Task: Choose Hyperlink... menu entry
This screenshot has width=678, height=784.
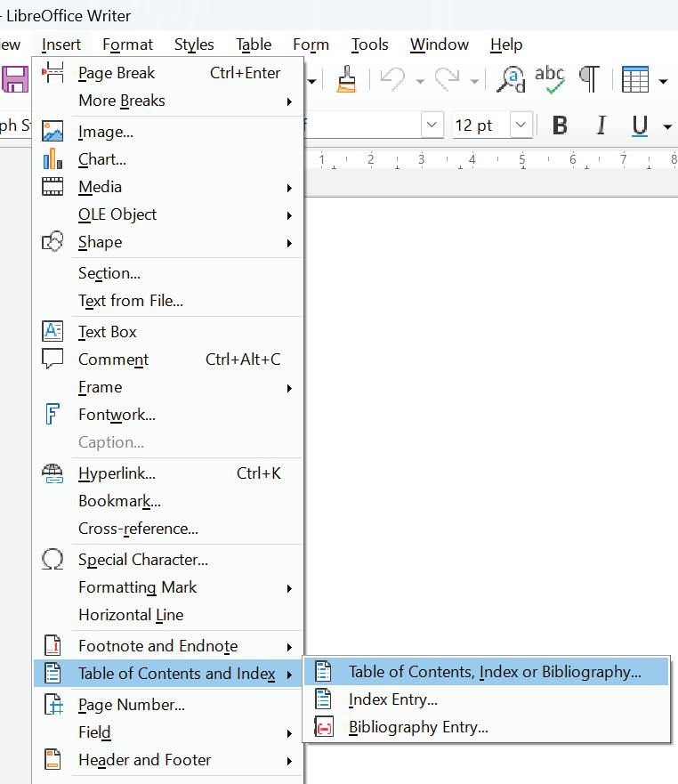Action: point(168,473)
